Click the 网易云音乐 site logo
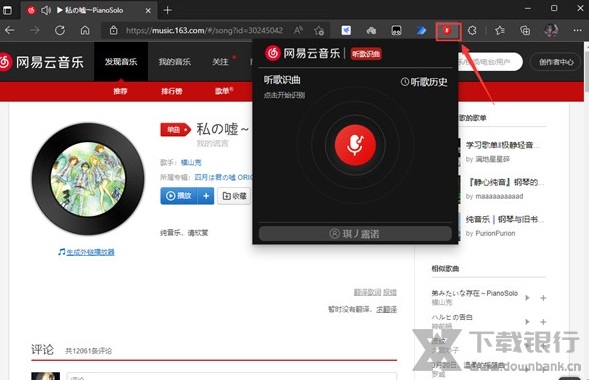The height and width of the screenshot is (380, 589). (x=42, y=62)
